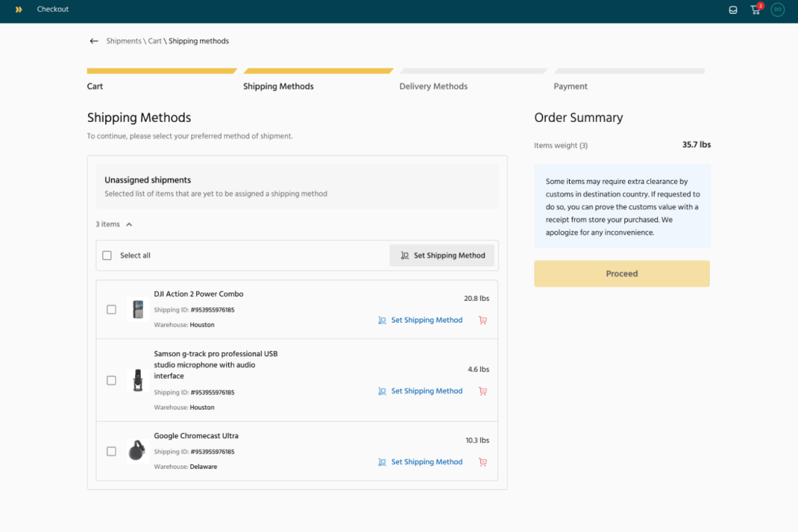Image resolution: width=798 pixels, height=532 pixels.
Task: Check the DJI Action 2 Power Combo checkbox
Action: point(111,309)
